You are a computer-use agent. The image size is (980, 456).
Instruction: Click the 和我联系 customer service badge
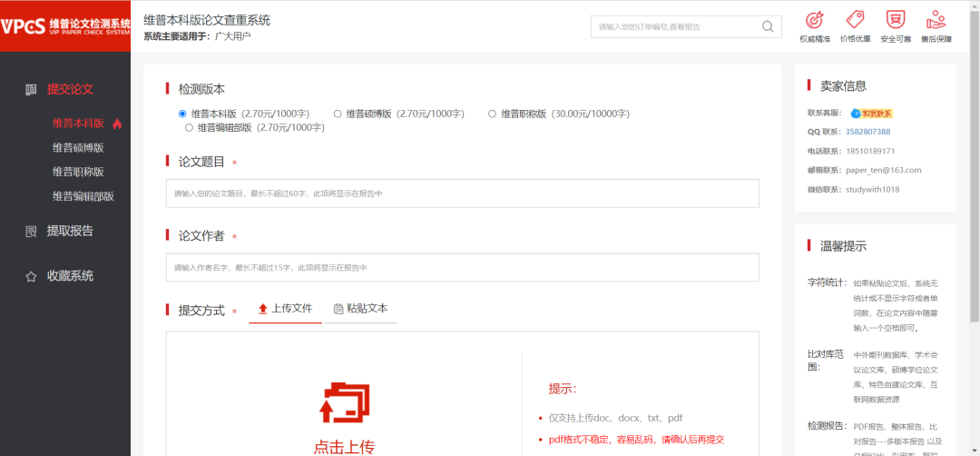(872, 114)
